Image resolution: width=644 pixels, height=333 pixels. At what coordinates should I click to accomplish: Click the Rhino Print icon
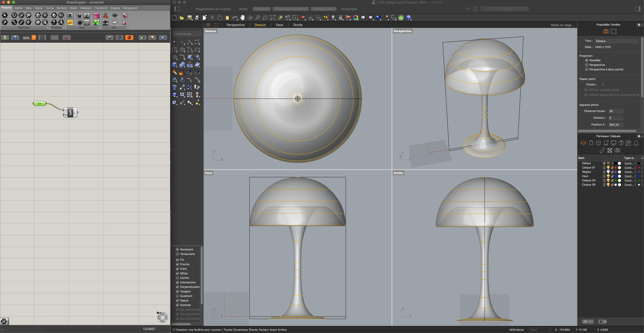tap(197, 17)
